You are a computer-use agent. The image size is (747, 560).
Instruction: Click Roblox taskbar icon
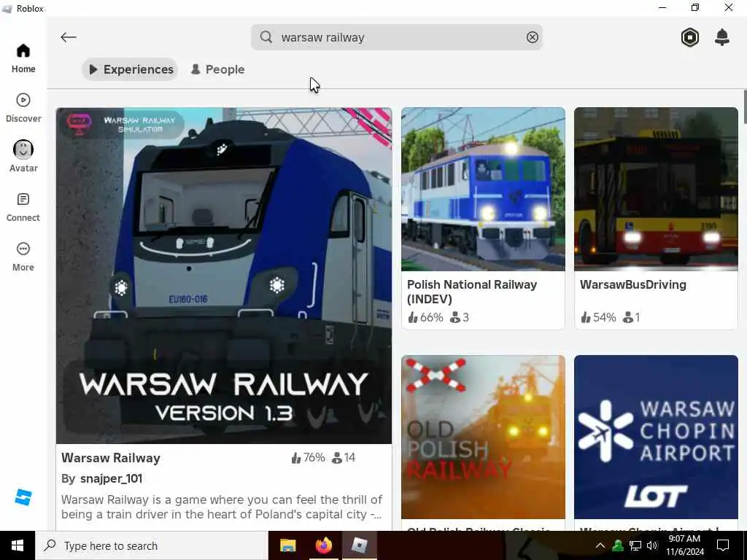click(x=359, y=545)
